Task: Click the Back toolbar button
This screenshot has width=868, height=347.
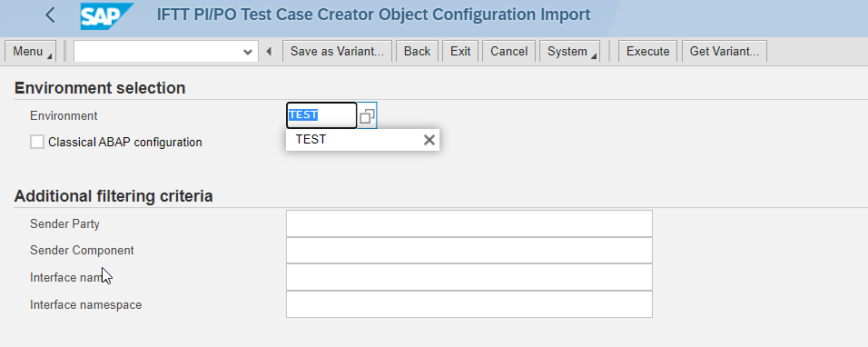Action: [x=418, y=52]
